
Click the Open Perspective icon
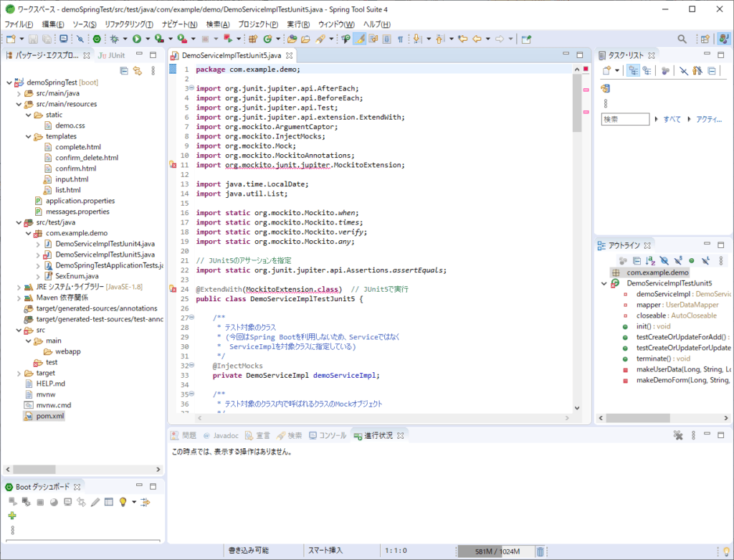[x=705, y=39]
